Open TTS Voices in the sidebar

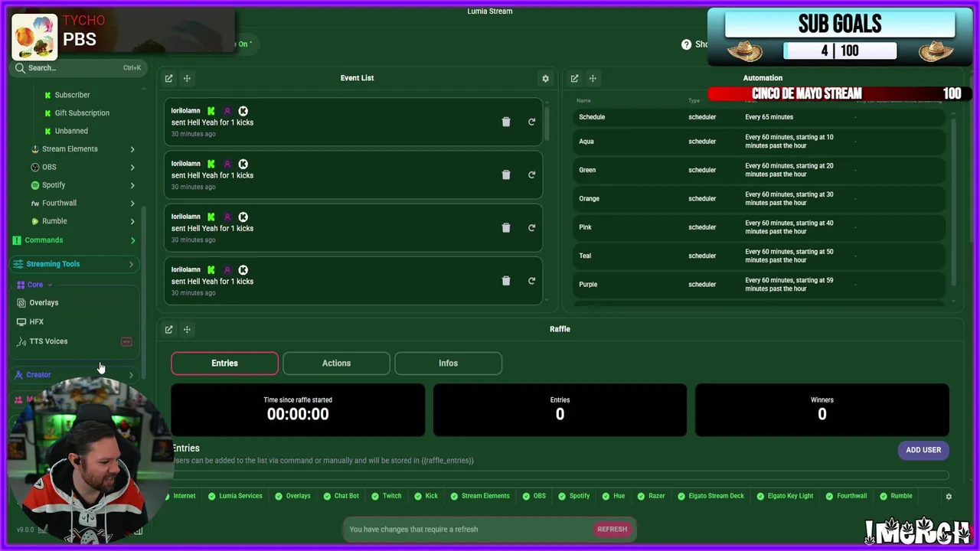tap(48, 341)
